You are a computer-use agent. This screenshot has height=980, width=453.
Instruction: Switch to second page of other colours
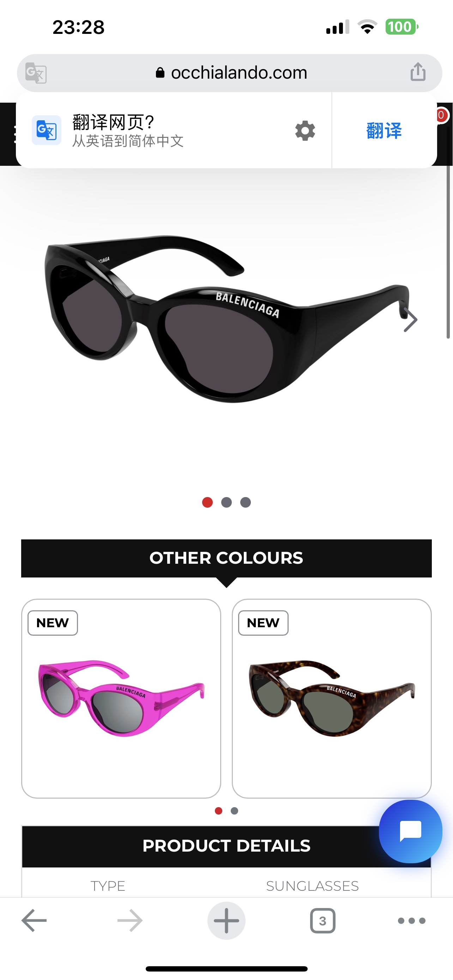235,811
